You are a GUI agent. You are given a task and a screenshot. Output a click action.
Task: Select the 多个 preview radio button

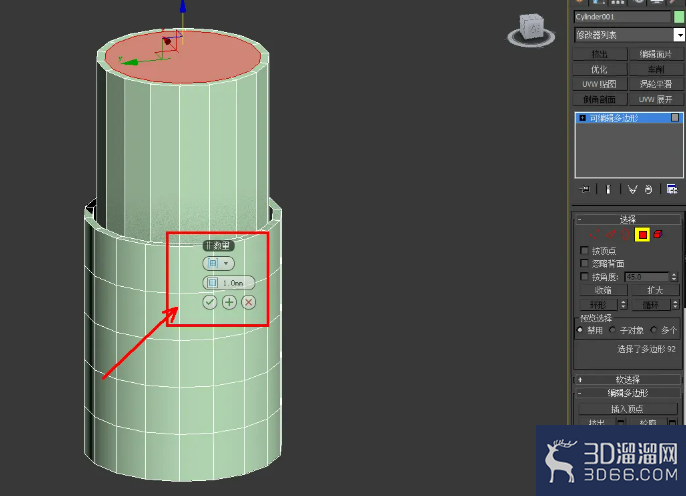tap(654, 330)
